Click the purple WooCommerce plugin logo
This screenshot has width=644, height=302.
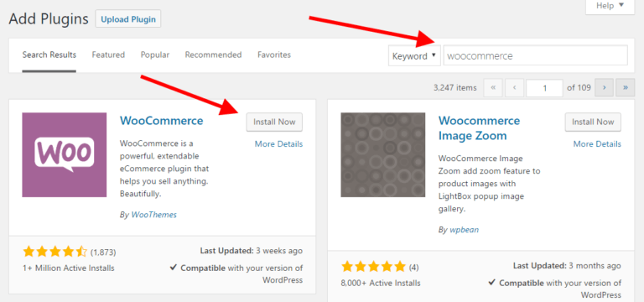point(64,155)
